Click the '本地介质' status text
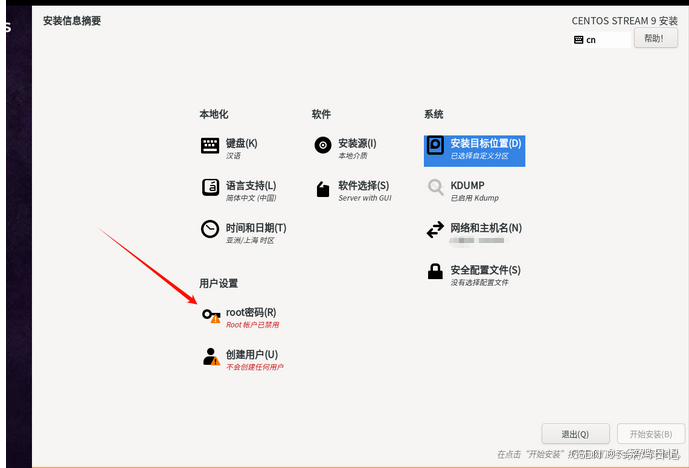The width and height of the screenshot is (689, 468). tap(353, 156)
